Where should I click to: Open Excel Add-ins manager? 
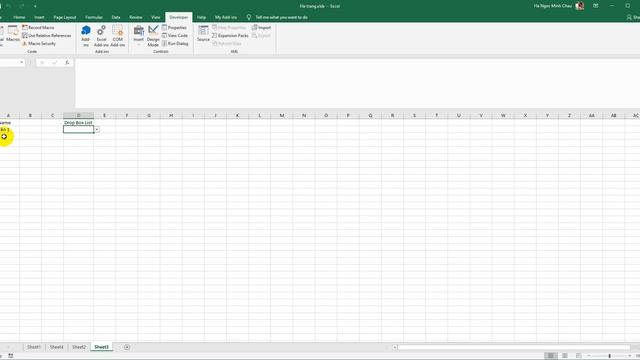(101, 36)
